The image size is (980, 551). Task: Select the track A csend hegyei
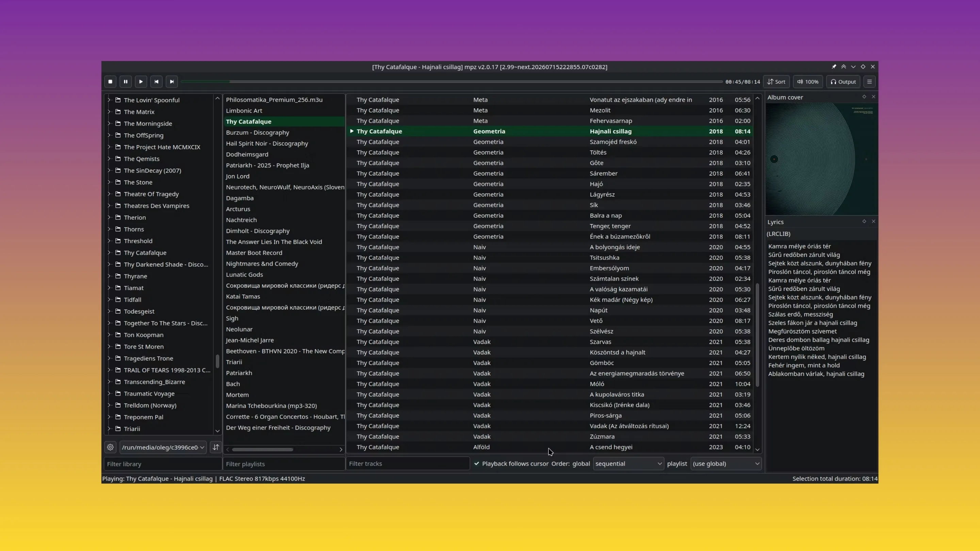[x=550, y=447]
